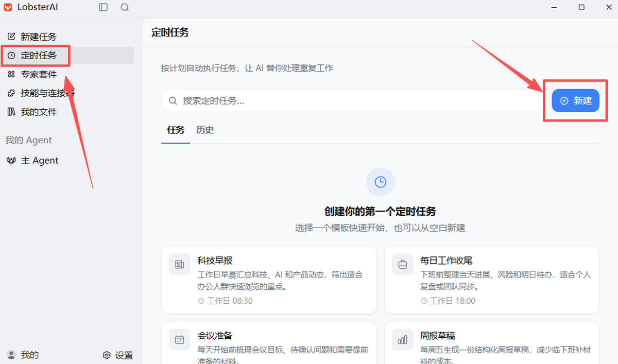The image size is (618, 364).
Task: Click the LobsterAI logo icon
Action: [x=8, y=7]
